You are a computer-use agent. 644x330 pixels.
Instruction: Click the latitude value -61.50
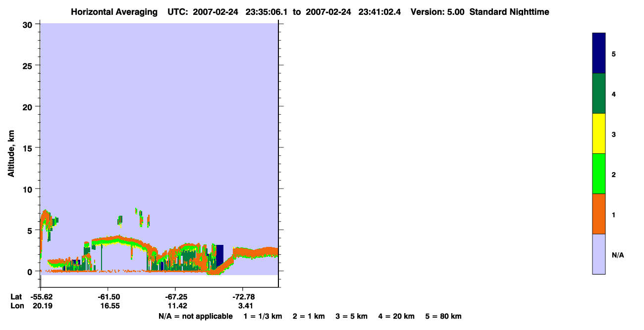click(108, 296)
